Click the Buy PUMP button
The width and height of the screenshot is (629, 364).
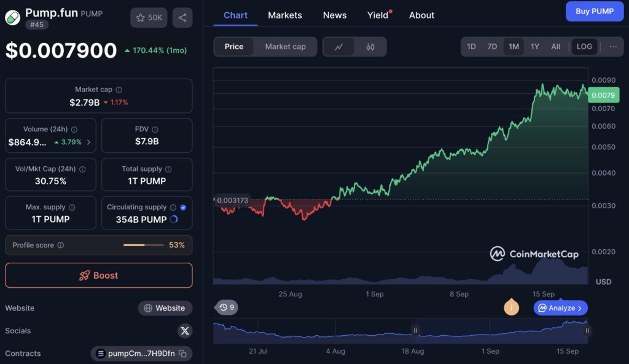coord(595,11)
